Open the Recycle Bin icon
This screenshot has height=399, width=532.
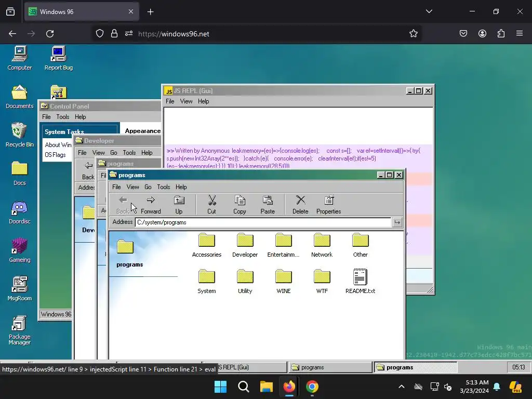[x=20, y=135]
